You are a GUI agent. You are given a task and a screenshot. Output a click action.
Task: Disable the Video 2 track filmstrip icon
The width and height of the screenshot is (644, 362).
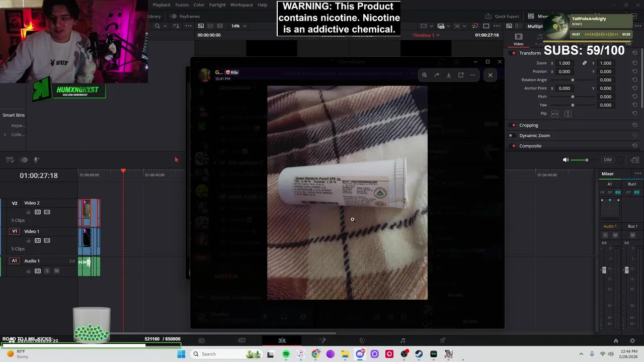coord(47,212)
